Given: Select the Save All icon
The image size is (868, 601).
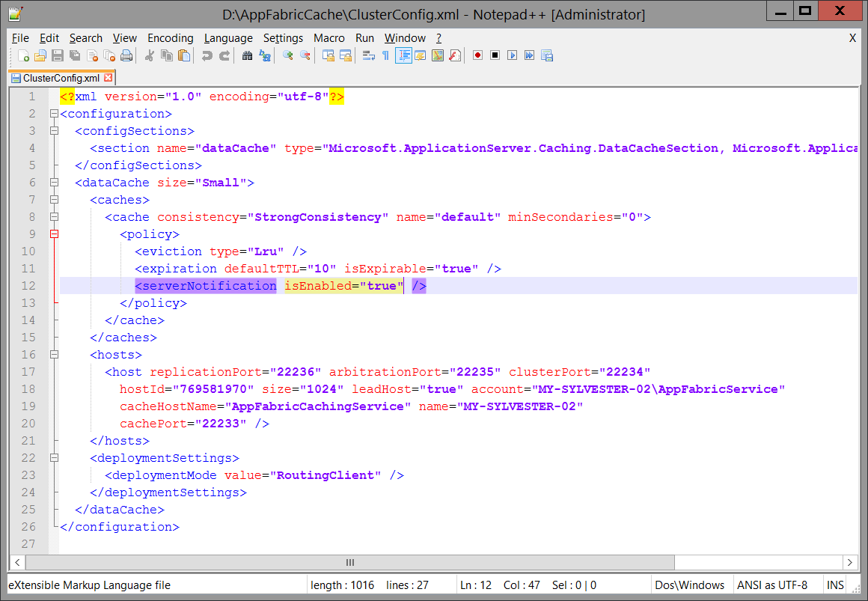Looking at the screenshot, I should (75, 55).
